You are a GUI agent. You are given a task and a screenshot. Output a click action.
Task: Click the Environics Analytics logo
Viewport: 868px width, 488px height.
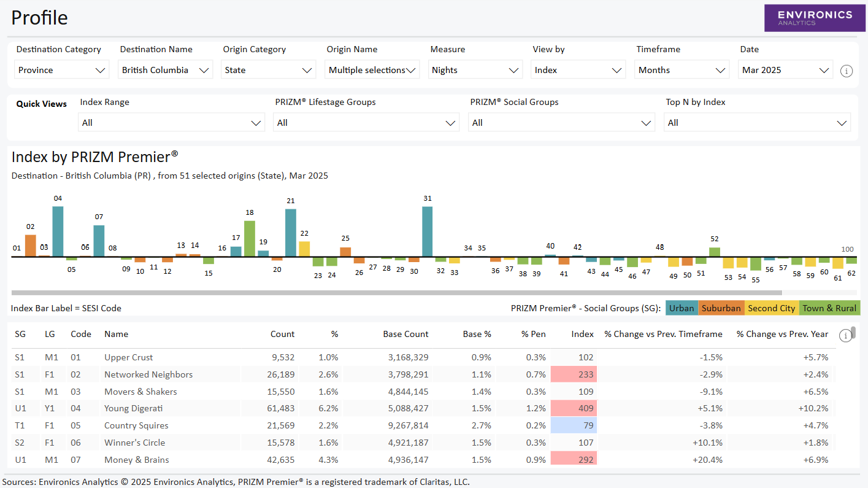[x=815, y=18]
